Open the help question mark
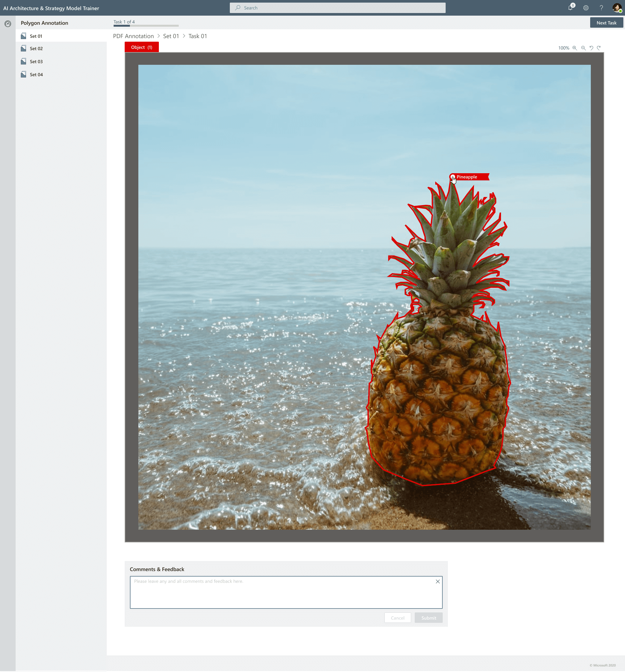Image resolution: width=625 pixels, height=672 pixels. [601, 8]
